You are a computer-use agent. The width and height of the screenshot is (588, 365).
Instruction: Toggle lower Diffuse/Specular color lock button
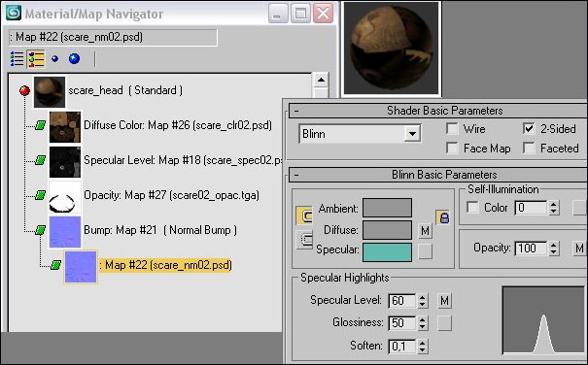pyautogui.click(x=304, y=240)
